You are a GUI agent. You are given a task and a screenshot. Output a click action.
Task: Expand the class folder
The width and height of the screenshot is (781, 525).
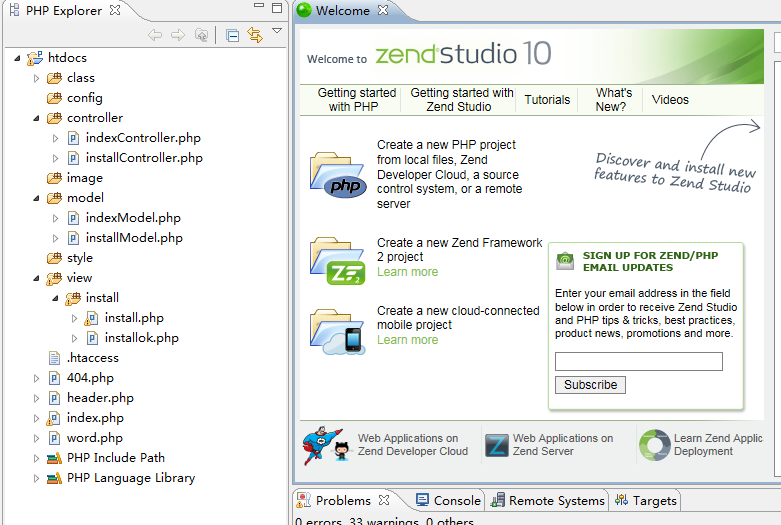click(x=37, y=78)
